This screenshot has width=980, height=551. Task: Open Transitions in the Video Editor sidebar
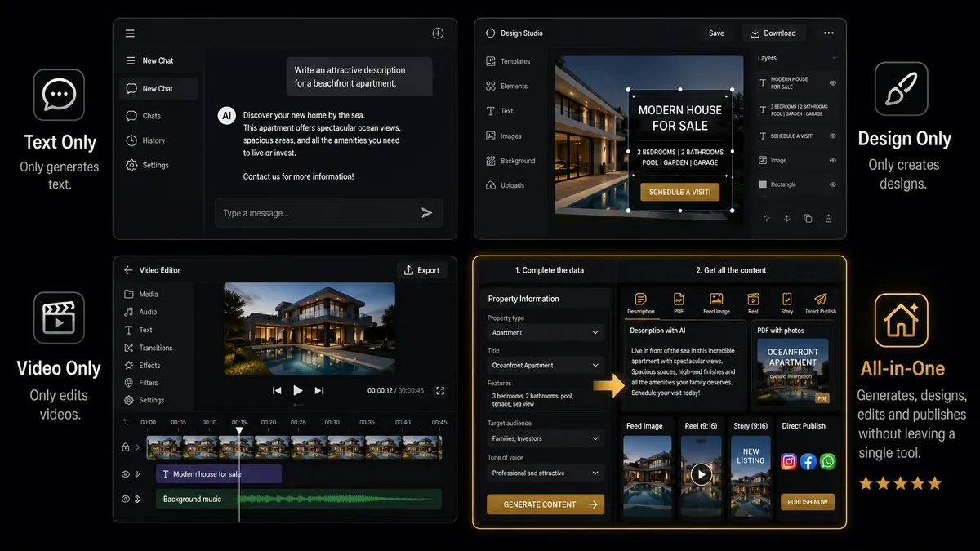148,348
